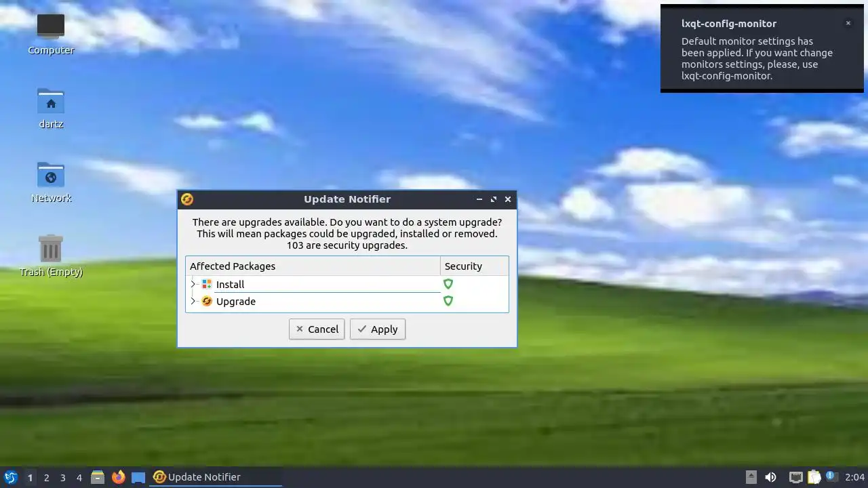
Task: Click the show desktop panel icon
Action: coord(138,477)
